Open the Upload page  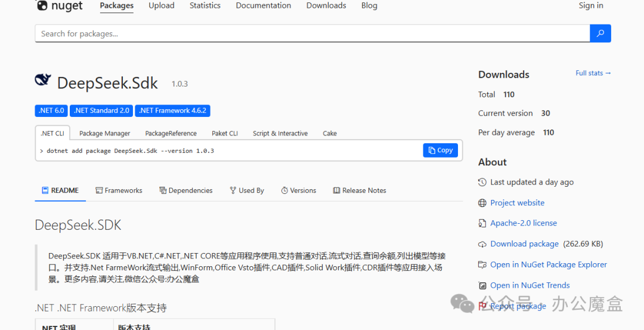click(x=162, y=5)
